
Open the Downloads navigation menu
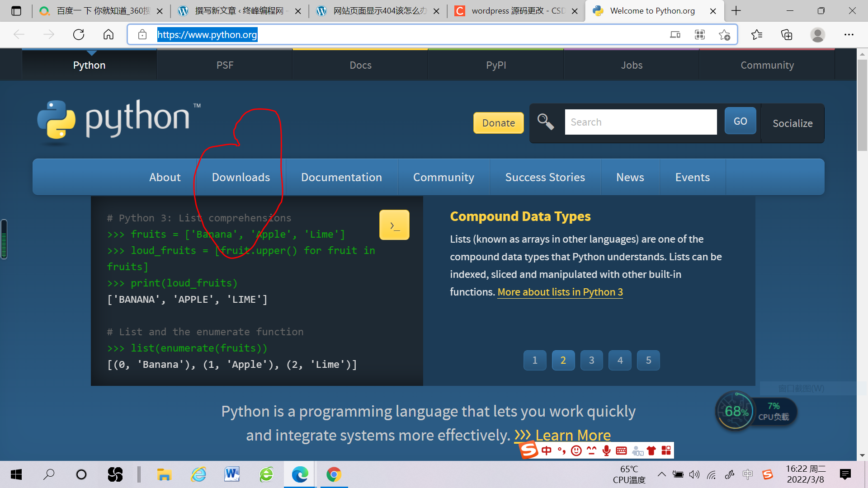click(241, 177)
